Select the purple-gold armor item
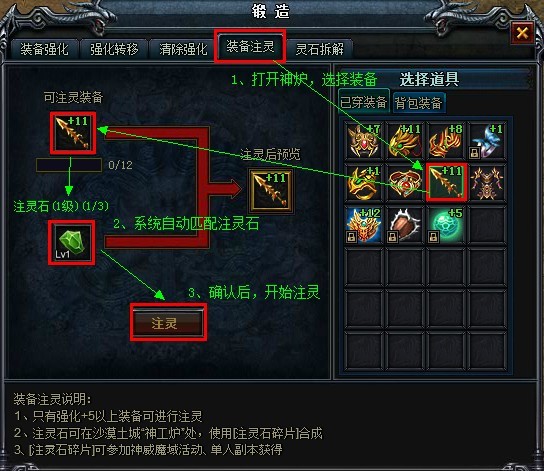 pos(487,183)
